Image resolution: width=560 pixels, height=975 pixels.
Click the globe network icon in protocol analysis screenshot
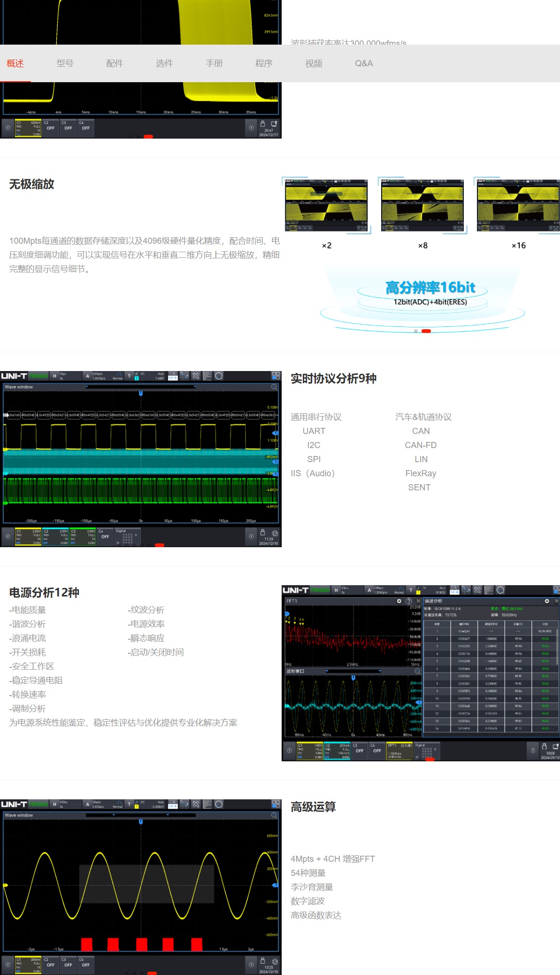click(275, 533)
